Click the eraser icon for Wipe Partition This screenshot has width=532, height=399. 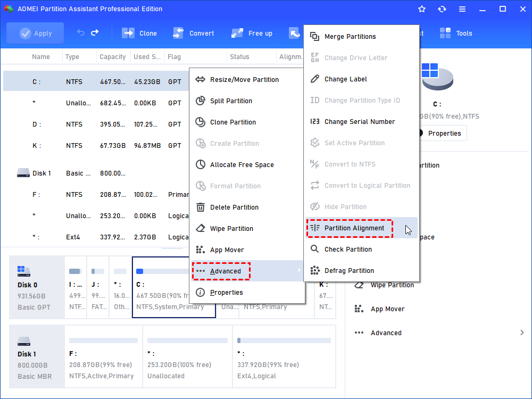click(x=201, y=228)
